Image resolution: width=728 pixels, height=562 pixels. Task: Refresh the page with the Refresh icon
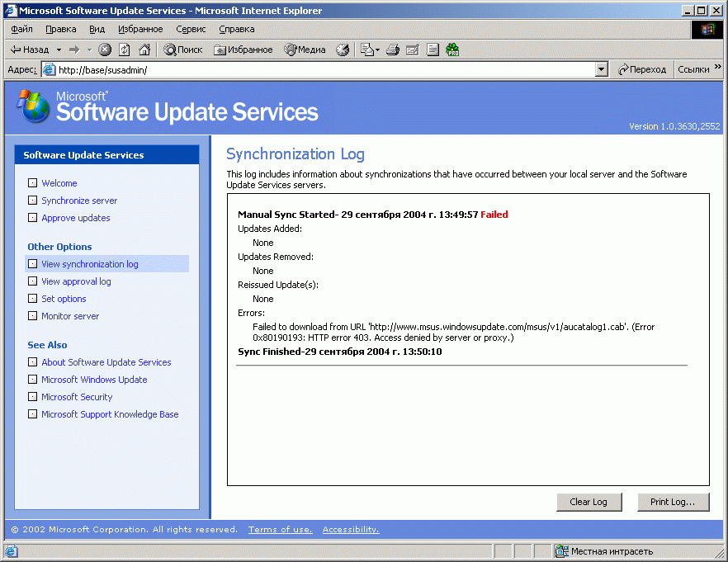125,50
